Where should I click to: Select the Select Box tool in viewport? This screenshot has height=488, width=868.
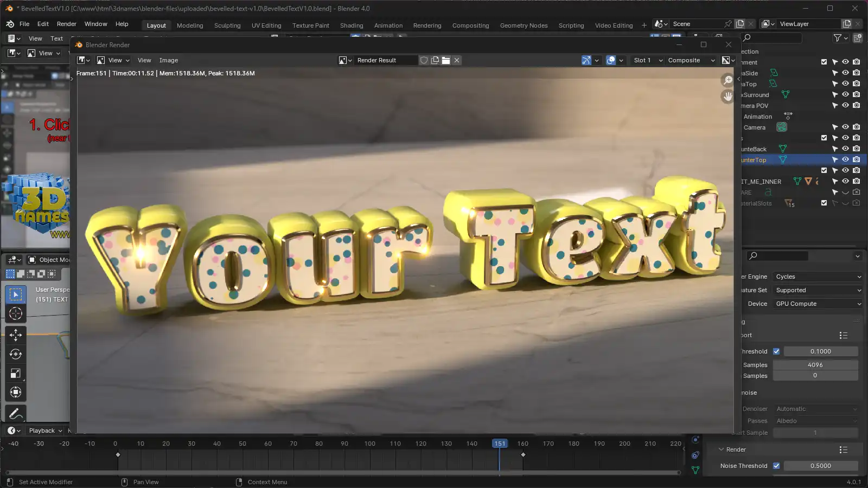16,294
